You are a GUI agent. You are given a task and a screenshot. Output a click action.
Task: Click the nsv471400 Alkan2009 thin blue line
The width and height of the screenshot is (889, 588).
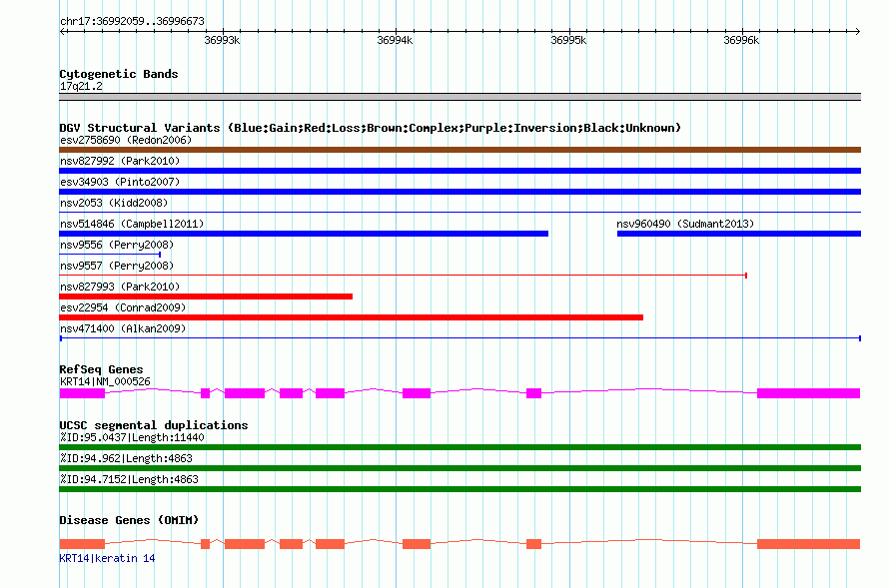click(459, 338)
